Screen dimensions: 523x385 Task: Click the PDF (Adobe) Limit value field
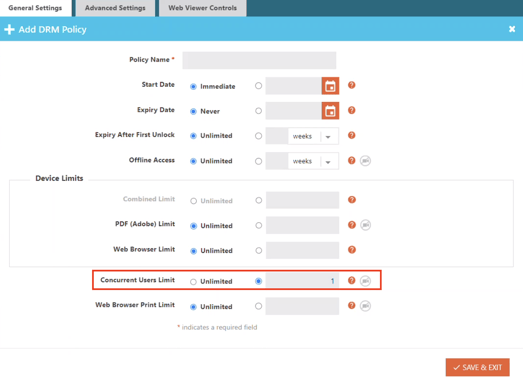click(303, 225)
